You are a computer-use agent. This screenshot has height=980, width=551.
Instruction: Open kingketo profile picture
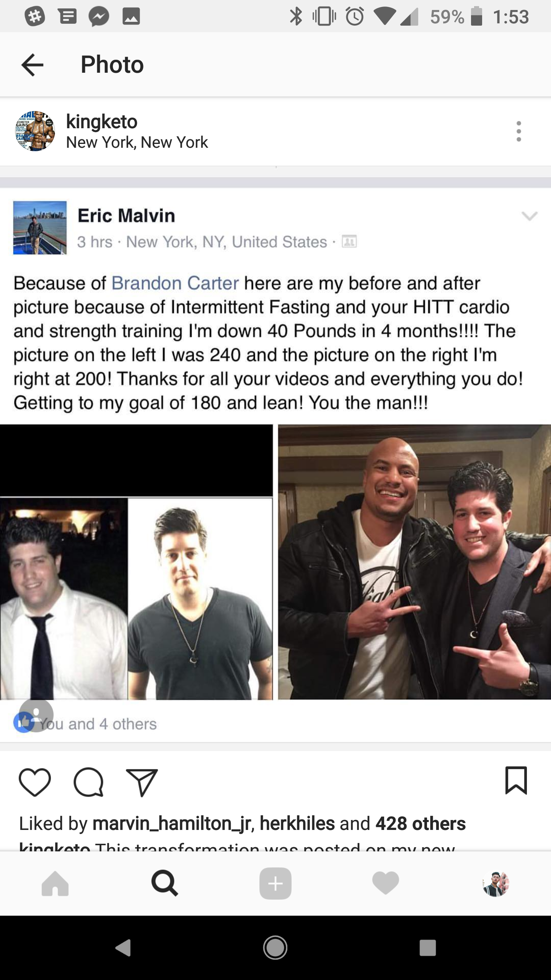click(x=35, y=131)
